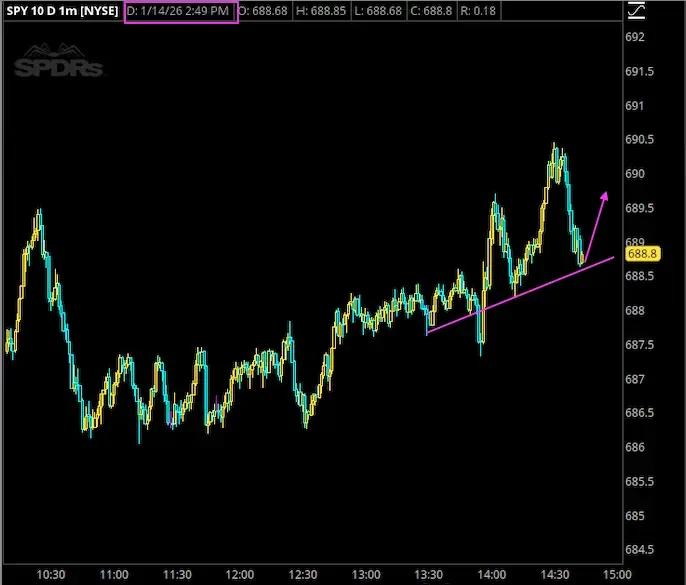686x585 pixels.
Task: Click the 691.5 price axis label
Action: tap(639, 71)
